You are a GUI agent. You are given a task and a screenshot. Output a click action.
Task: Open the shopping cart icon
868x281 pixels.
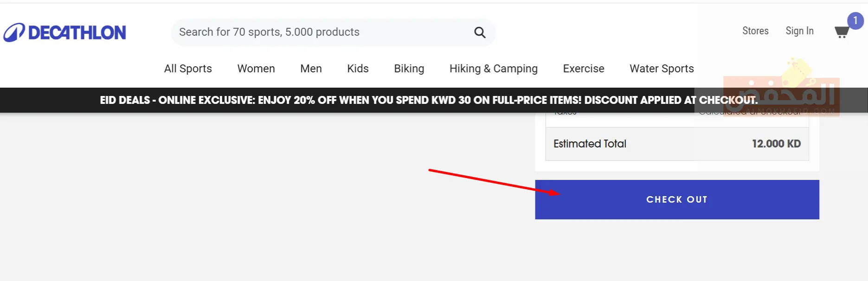[842, 32]
